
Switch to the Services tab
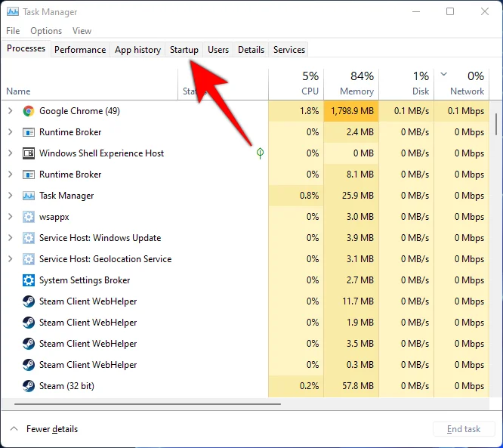tap(289, 50)
